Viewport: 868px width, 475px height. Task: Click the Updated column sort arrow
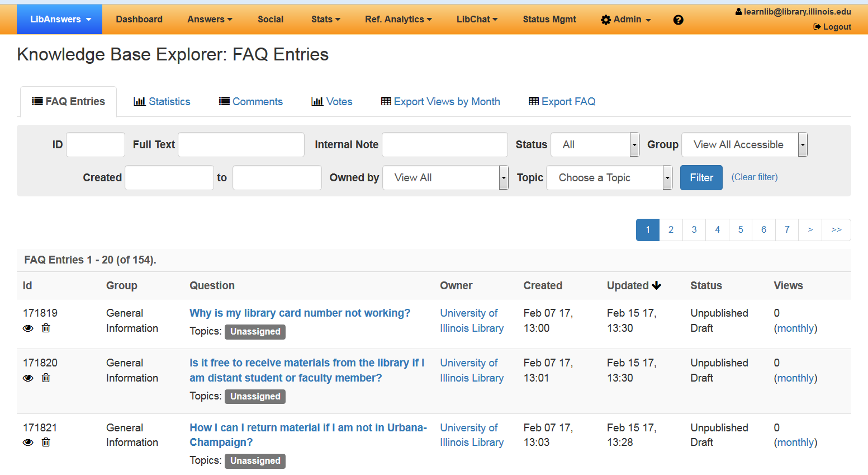[657, 285]
